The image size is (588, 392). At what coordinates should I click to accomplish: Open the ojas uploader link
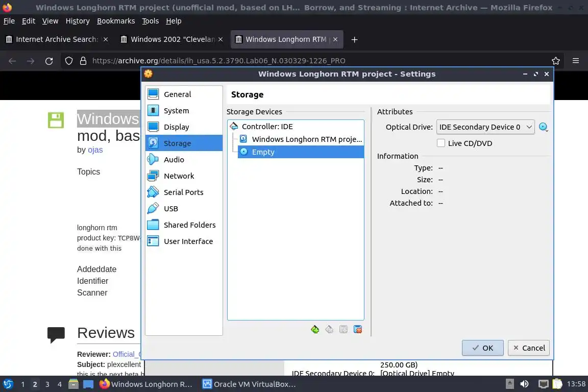[95, 150]
